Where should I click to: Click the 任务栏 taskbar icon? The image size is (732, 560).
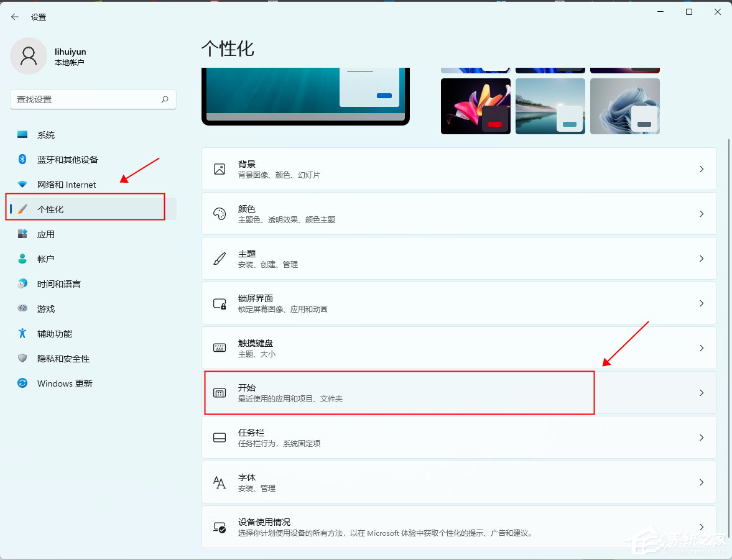220,438
